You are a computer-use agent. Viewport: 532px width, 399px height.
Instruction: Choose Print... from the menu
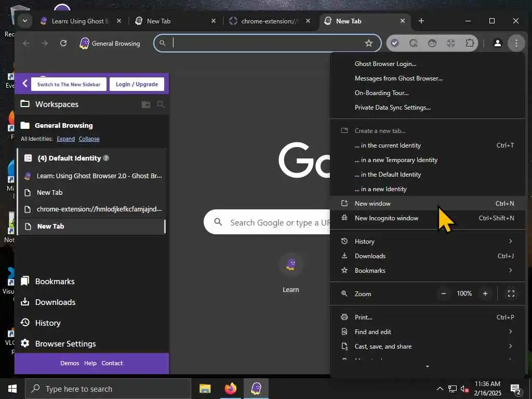coord(428,317)
